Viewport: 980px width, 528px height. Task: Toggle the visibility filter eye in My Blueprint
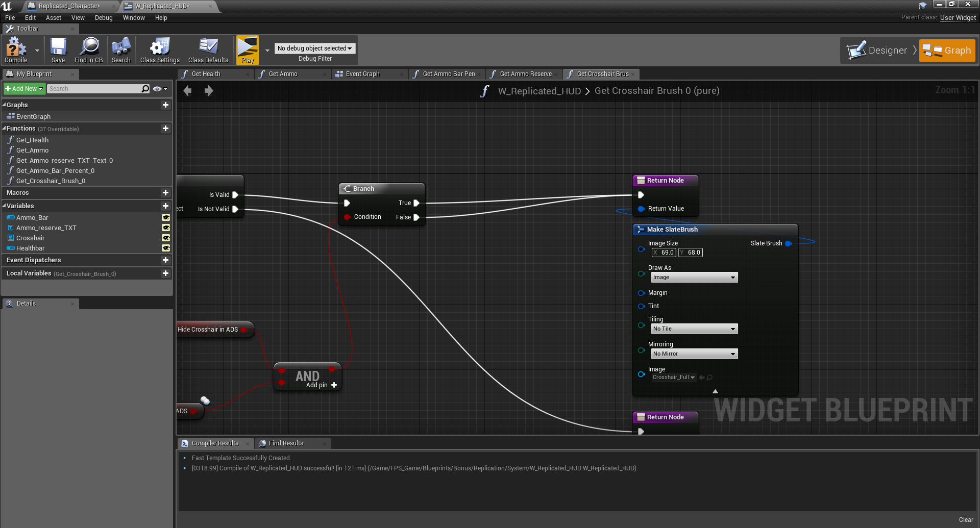click(x=158, y=88)
